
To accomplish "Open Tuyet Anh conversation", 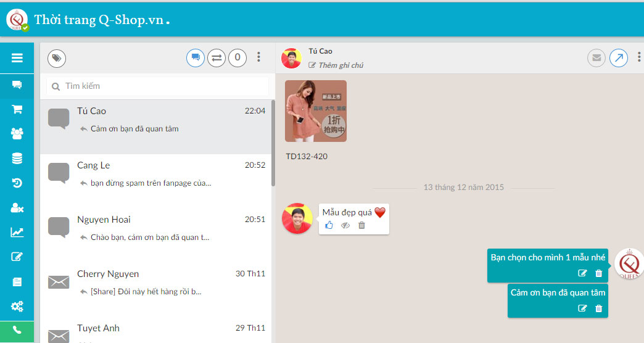I will point(156,330).
